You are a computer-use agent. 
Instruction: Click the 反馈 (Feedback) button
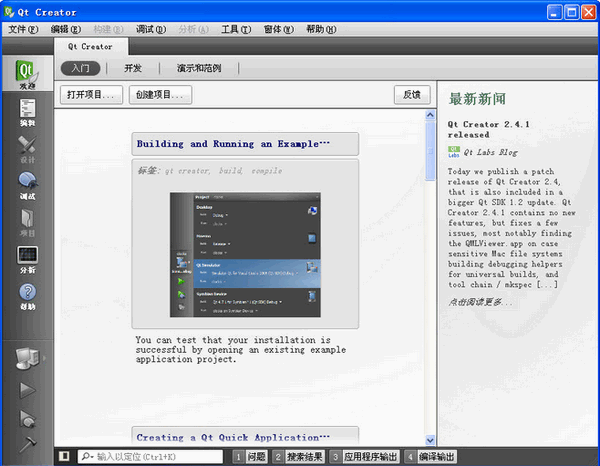click(411, 95)
